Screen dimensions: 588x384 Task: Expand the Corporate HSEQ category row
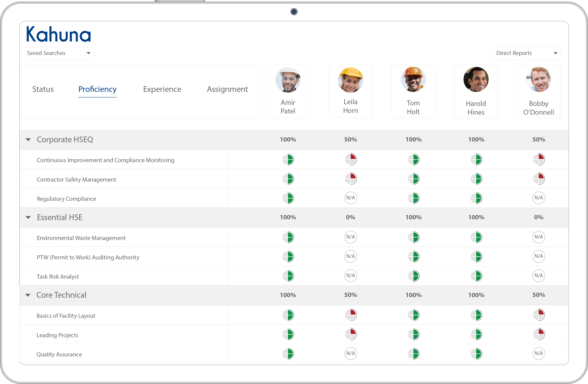(29, 139)
